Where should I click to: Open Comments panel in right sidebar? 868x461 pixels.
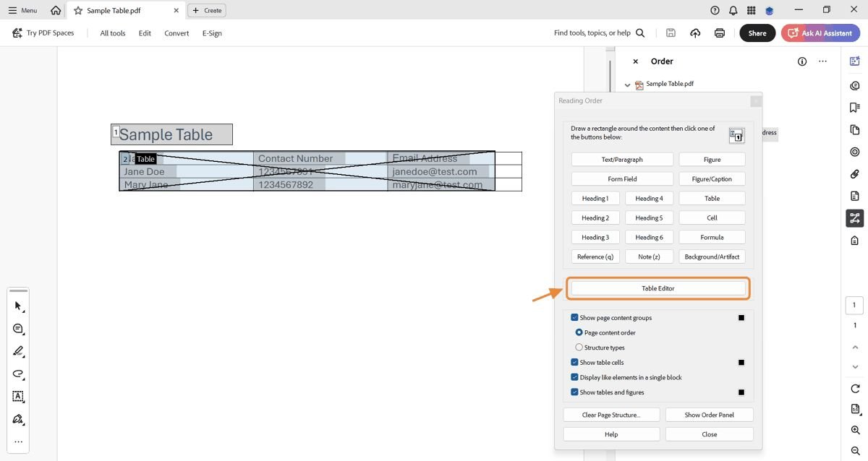(855, 85)
